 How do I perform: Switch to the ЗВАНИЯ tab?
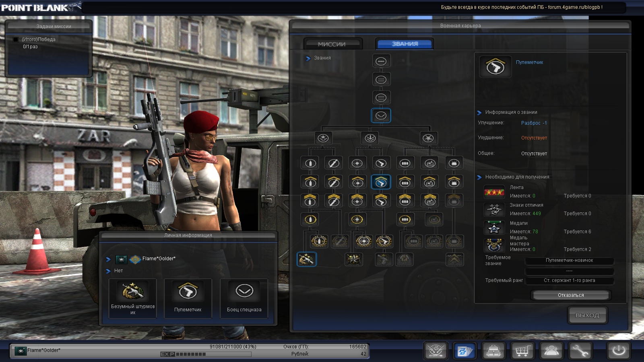click(x=405, y=43)
